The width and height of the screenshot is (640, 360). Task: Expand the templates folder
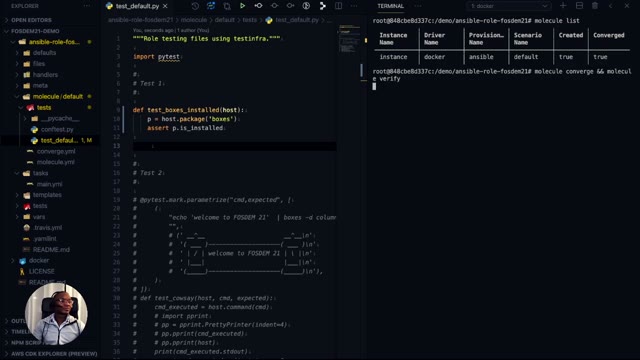coord(47,195)
